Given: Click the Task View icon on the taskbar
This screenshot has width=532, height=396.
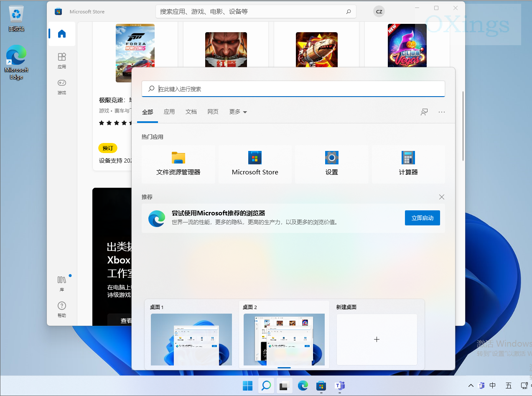Looking at the screenshot, I should [x=284, y=386].
